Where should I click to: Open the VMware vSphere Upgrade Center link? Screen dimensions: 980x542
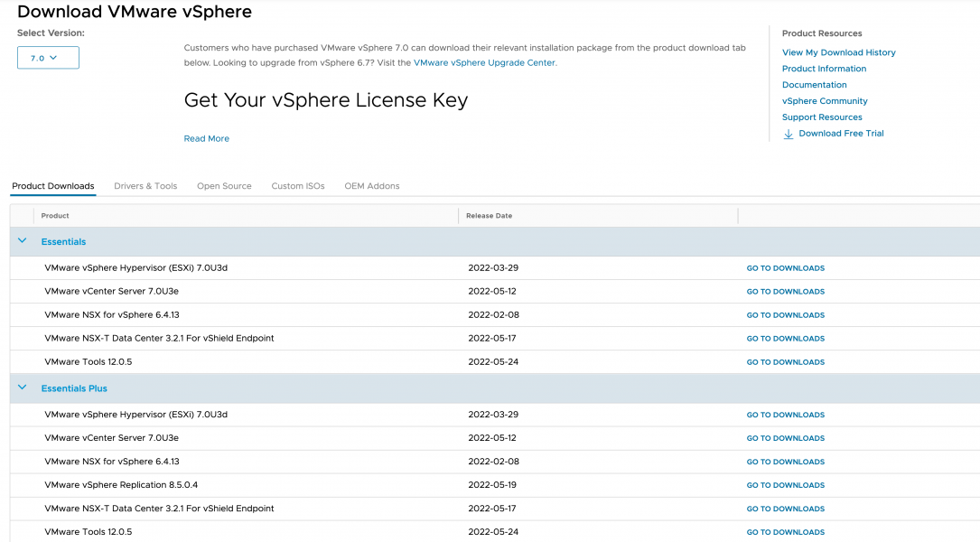click(x=484, y=62)
